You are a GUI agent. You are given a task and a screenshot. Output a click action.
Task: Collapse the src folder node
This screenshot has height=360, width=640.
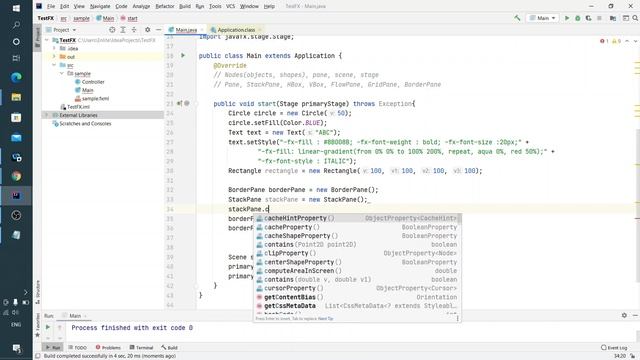(54, 65)
